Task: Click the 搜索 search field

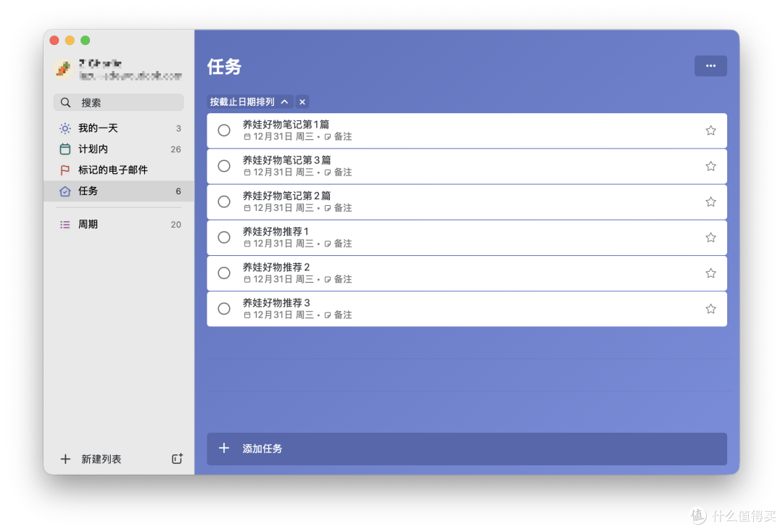Action: 119,102
